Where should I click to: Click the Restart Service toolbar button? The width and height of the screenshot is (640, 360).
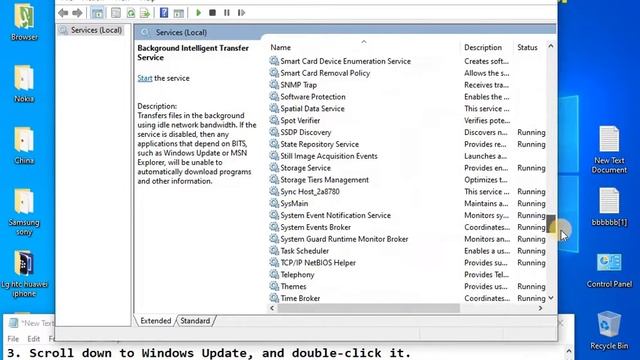point(241,13)
